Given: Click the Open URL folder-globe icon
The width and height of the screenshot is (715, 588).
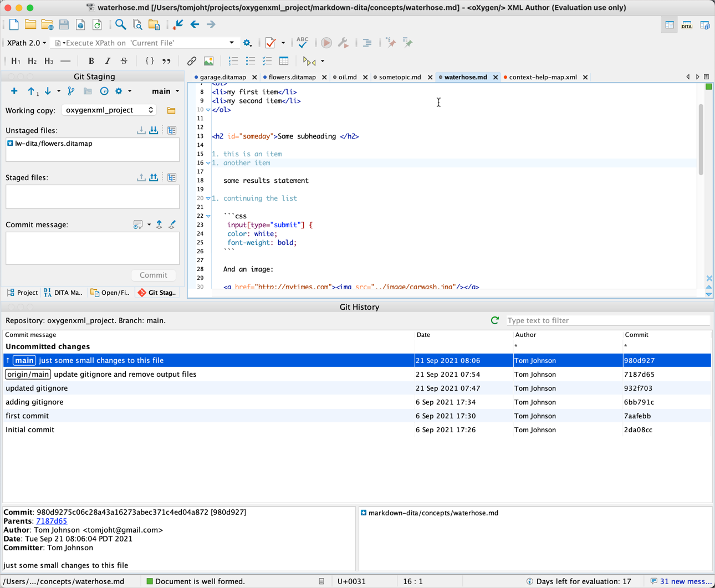Looking at the screenshot, I should pyautogui.click(x=47, y=24).
